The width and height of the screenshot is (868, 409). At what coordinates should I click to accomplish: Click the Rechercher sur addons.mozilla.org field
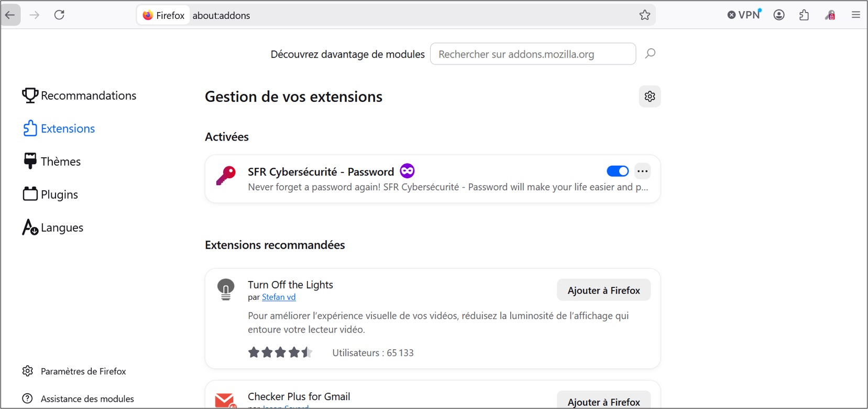[x=533, y=54]
